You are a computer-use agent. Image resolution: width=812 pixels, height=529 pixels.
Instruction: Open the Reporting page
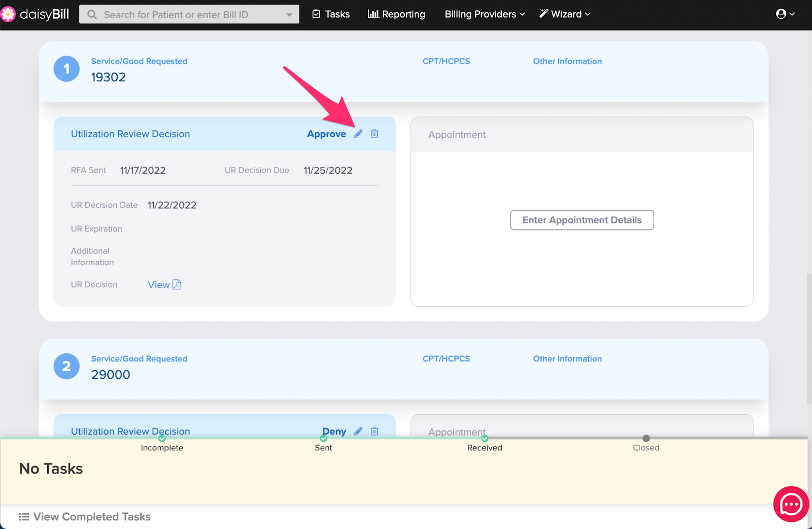[396, 14]
